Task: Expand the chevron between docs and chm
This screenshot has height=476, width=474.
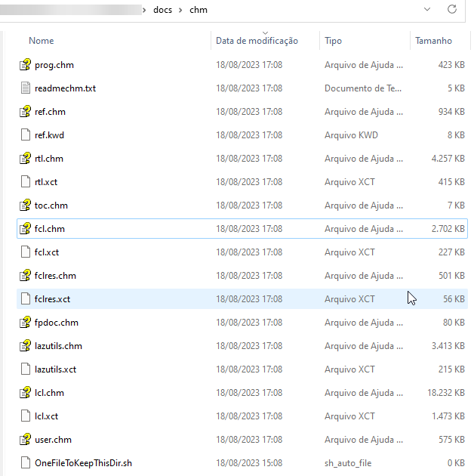Action: click(x=182, y=10)
